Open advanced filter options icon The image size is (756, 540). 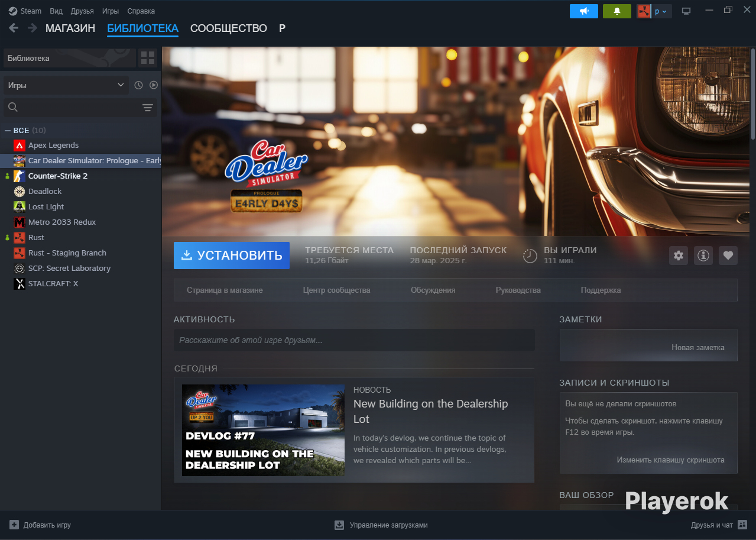(148, 107)
